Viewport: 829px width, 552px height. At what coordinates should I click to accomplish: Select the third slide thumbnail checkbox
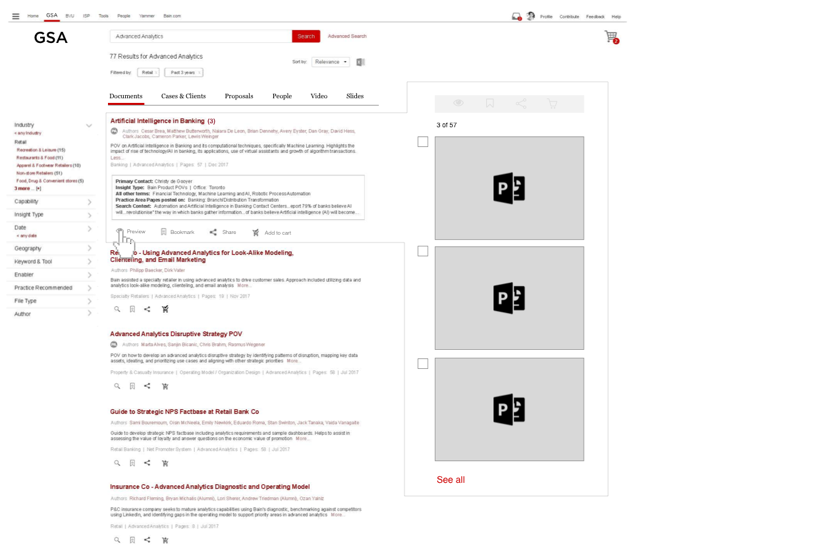(x=423, y=364)
